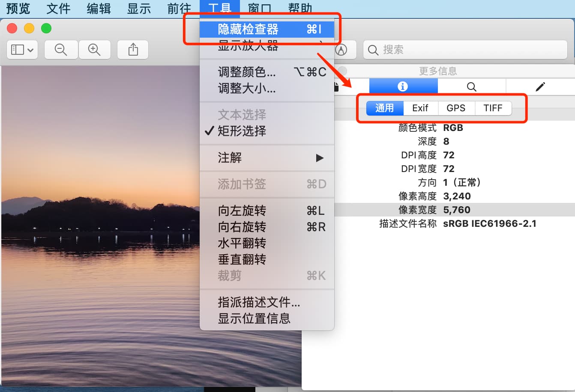Click the zoom out magnifier icon
The image size is (575, 392).
click(61, 50)
